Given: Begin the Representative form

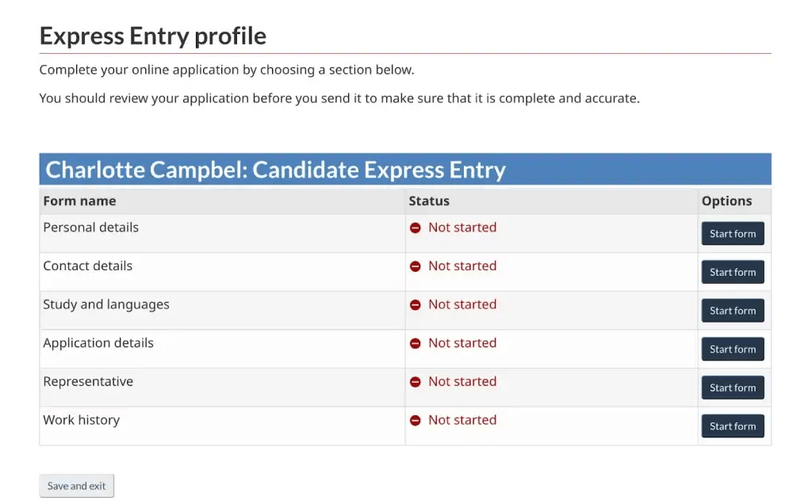Looking at the screenshot, I should pos(732,387).
